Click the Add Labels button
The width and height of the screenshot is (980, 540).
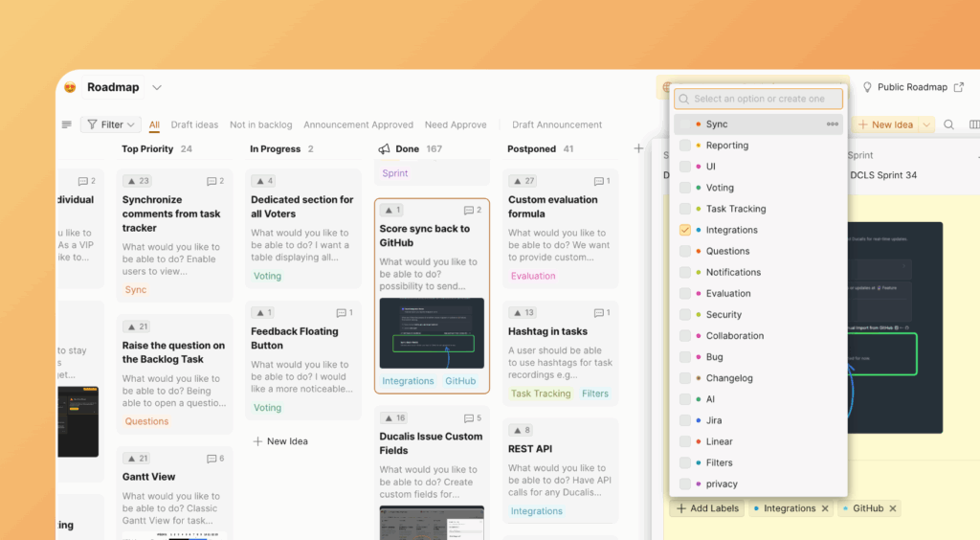coord(708,508)
